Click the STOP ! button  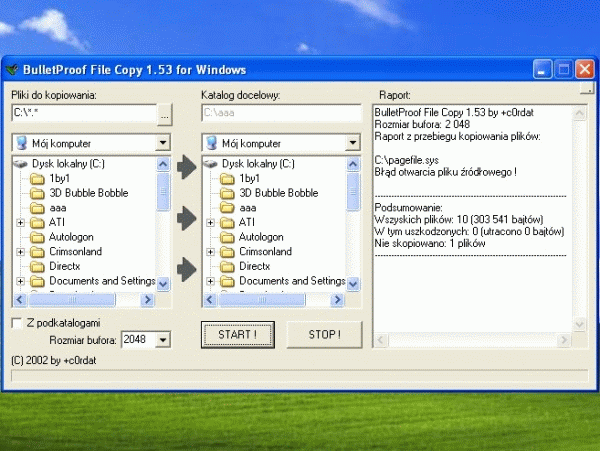324,335
